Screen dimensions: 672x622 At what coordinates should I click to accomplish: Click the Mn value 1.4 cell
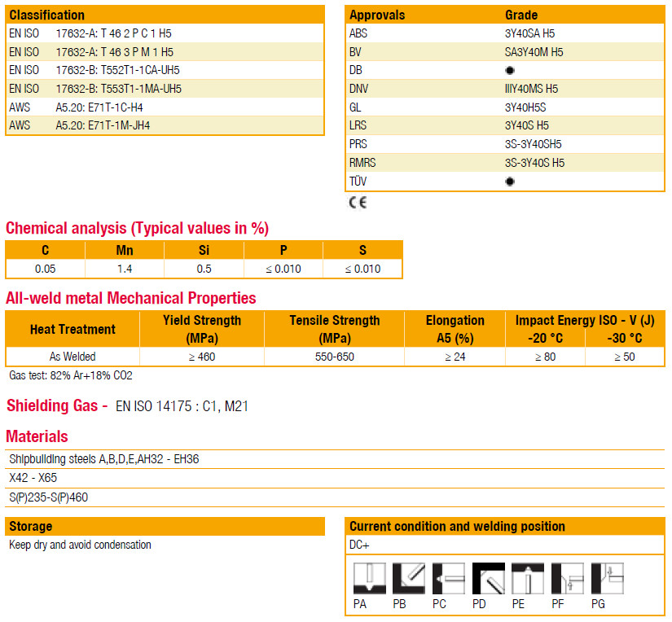[x=125, y=269]
